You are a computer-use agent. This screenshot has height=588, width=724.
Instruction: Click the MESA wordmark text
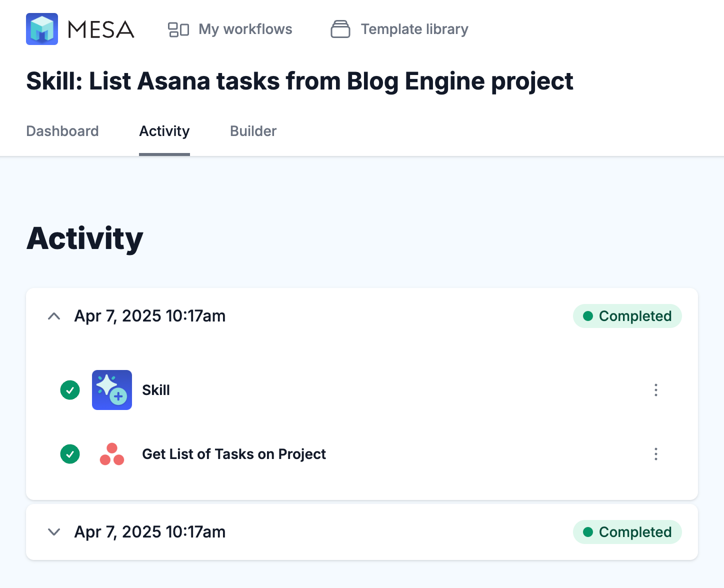tap(101, 29)
